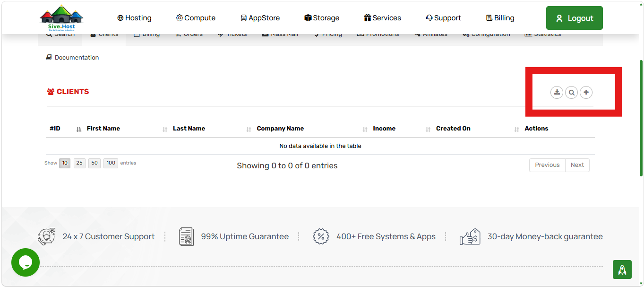Click the 99% Uptime Guarantee certificate icon
The image size is (644, 287).
click(187, 236)
